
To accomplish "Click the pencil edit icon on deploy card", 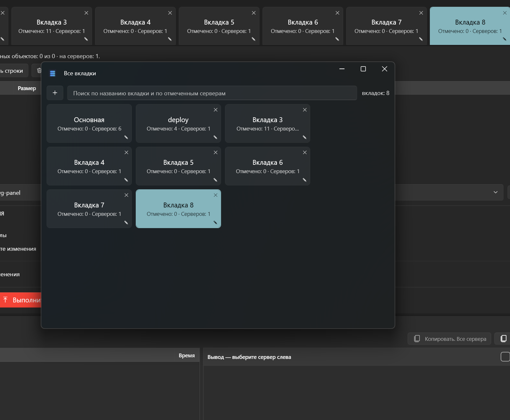I will pyautogui.click(x=215, y=137).
